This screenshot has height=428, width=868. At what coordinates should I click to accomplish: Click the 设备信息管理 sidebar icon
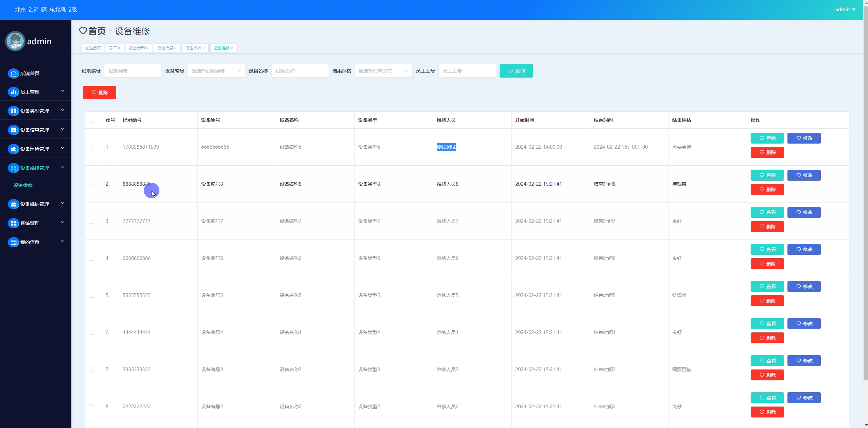(13, 130)
